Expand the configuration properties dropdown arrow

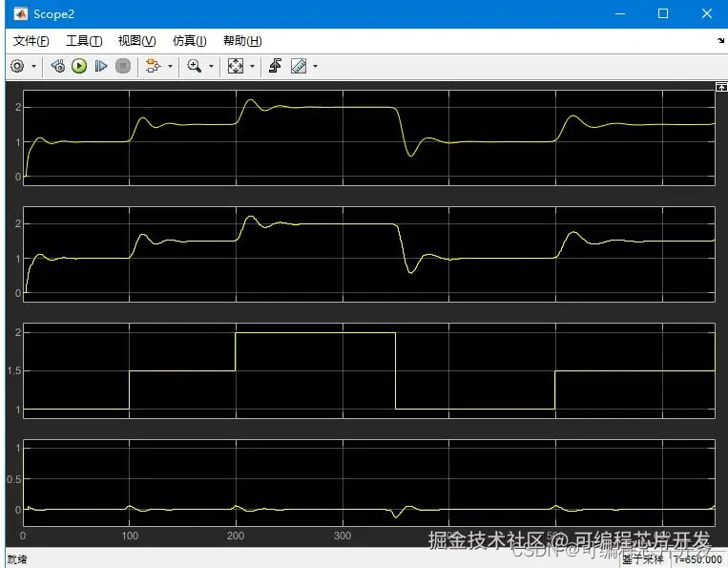coord(34,67)
